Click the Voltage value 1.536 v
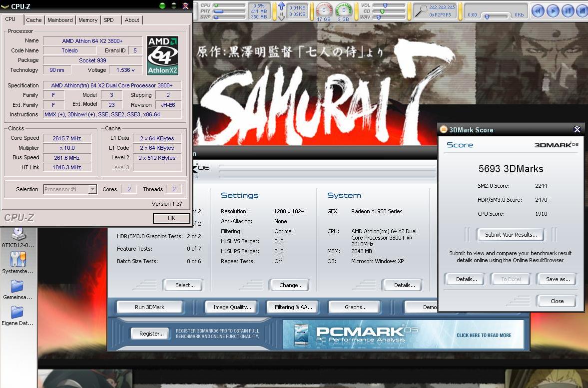 [125, 70]
